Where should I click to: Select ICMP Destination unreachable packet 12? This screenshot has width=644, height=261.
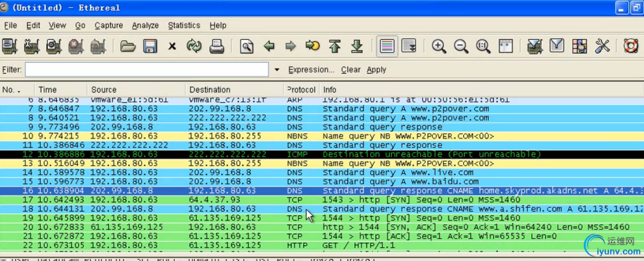pyautogui.click(x=322, y=154)
